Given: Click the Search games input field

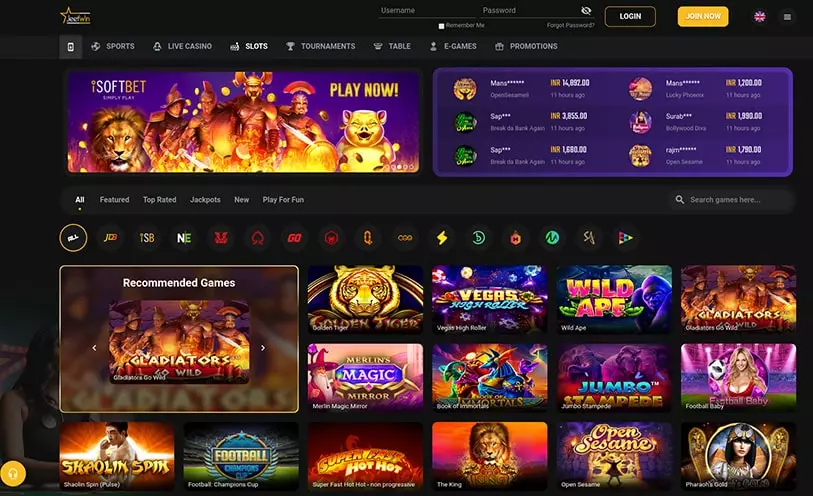Looking at the screenshot, I should 733,200.
